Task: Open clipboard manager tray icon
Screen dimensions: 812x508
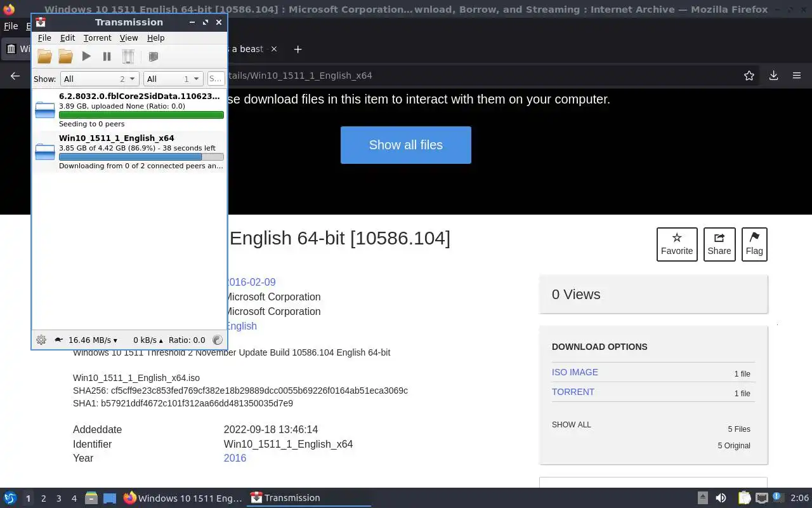Action: coord(744,498)
